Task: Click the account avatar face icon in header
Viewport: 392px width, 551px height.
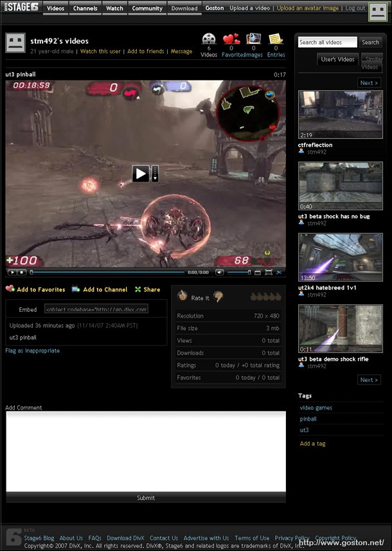Action: [x=378, y=12]
